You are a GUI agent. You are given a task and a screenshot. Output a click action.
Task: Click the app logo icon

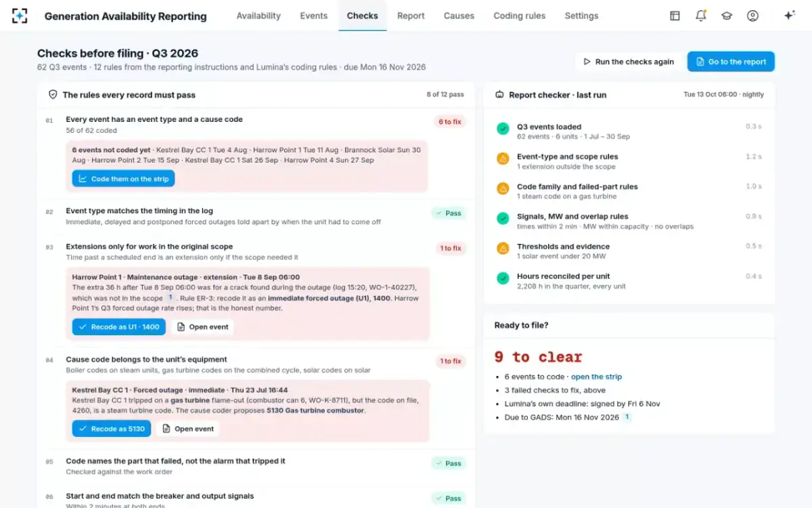[20, 16]
